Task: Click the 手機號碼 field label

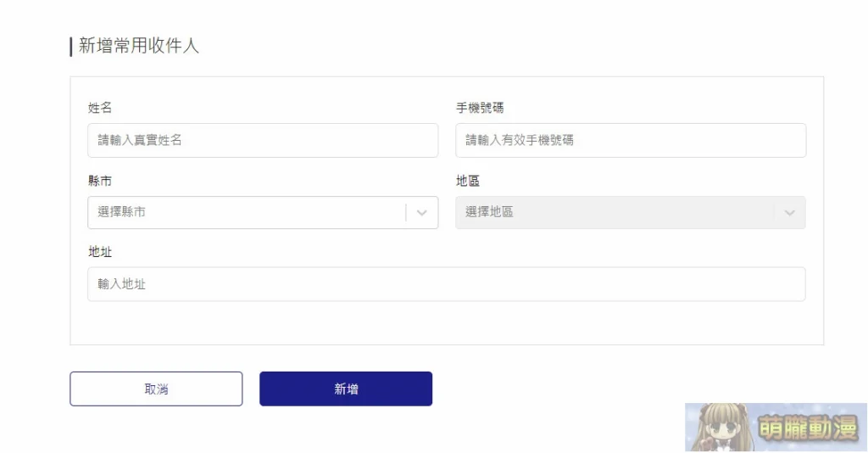Action: (x=480, y=108)
